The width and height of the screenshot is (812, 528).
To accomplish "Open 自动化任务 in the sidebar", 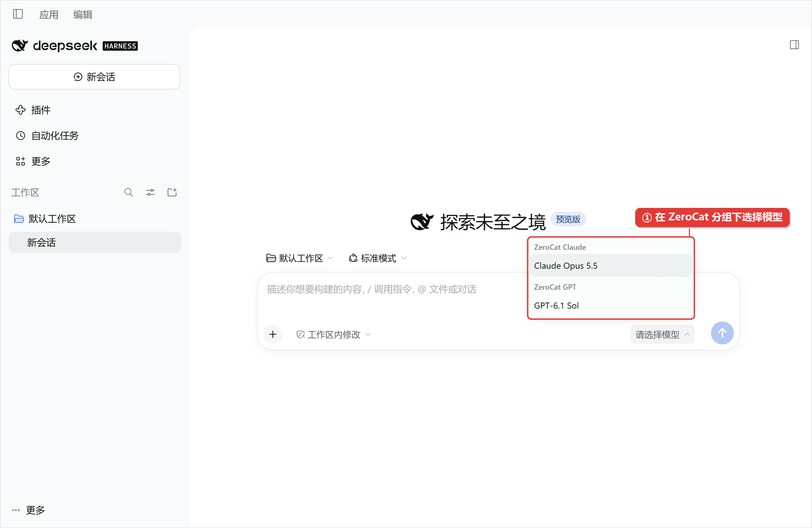I will tap(47, 136).
